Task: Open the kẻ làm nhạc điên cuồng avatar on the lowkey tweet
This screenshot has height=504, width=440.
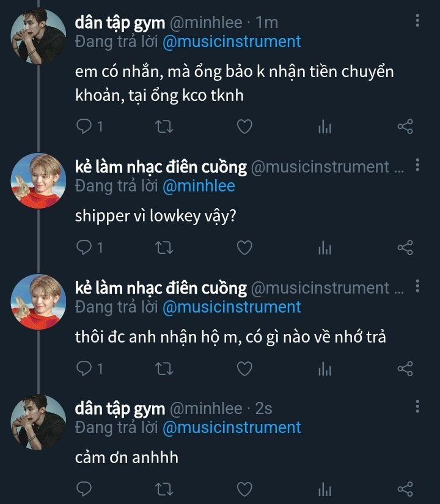Action: click(38, 181)
